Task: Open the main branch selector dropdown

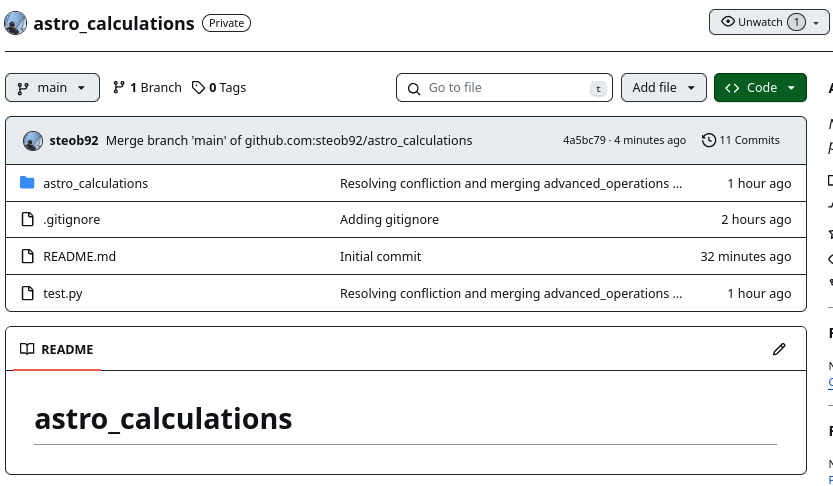Action: [x=52, y=88]
